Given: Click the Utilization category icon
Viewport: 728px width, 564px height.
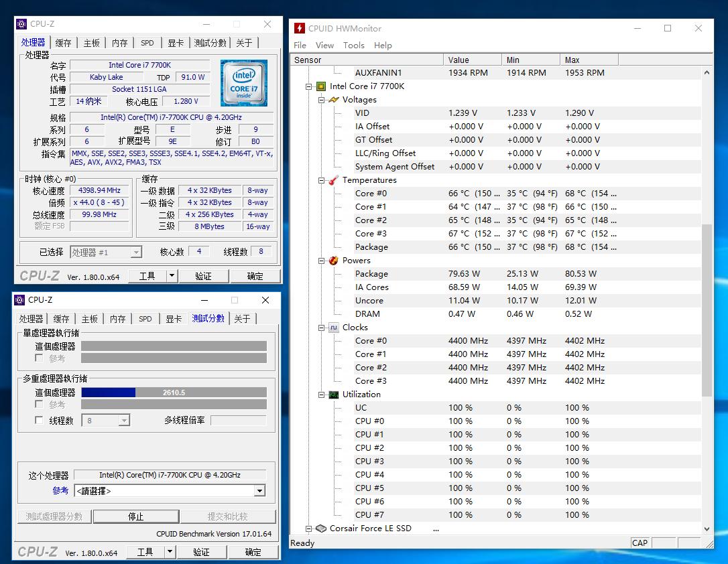Looking at the screenshot, I should pyautogui.click(x=334, y=395).
